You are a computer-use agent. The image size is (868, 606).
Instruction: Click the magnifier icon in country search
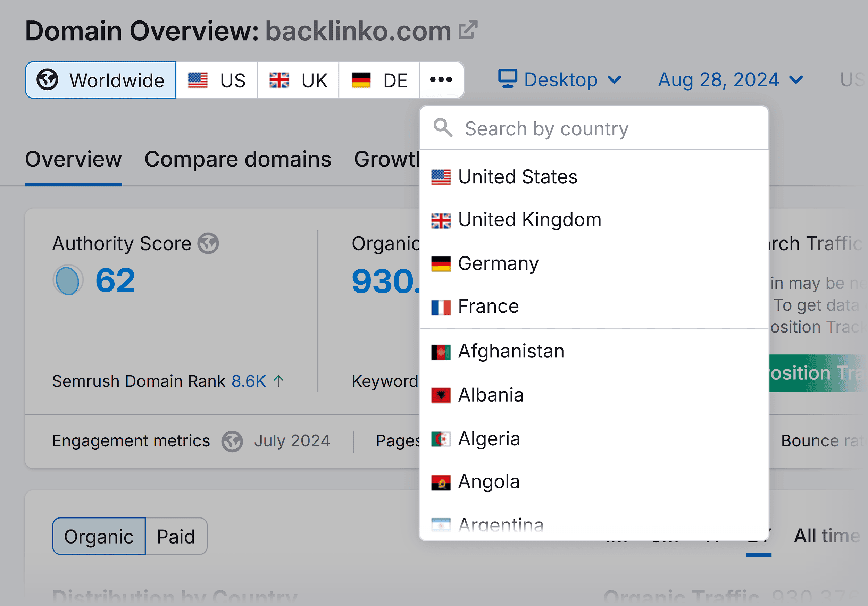coord(443,128)
